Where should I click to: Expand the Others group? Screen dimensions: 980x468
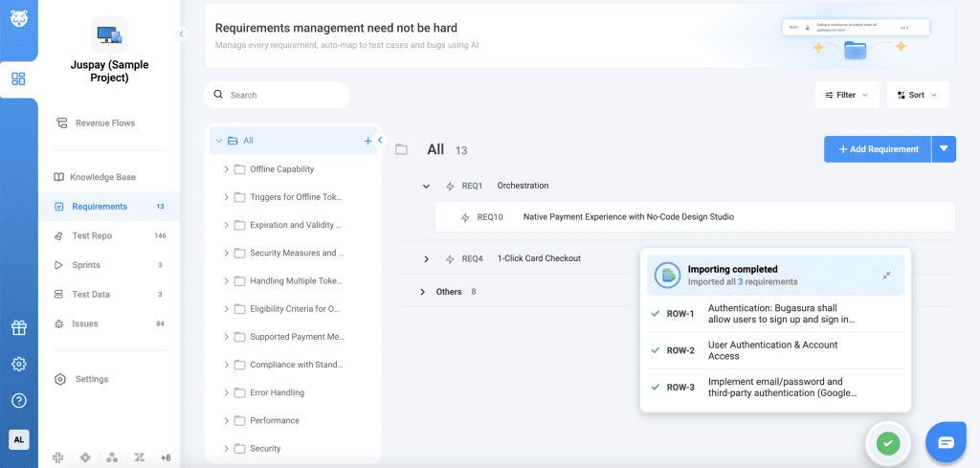pos(422,292)
